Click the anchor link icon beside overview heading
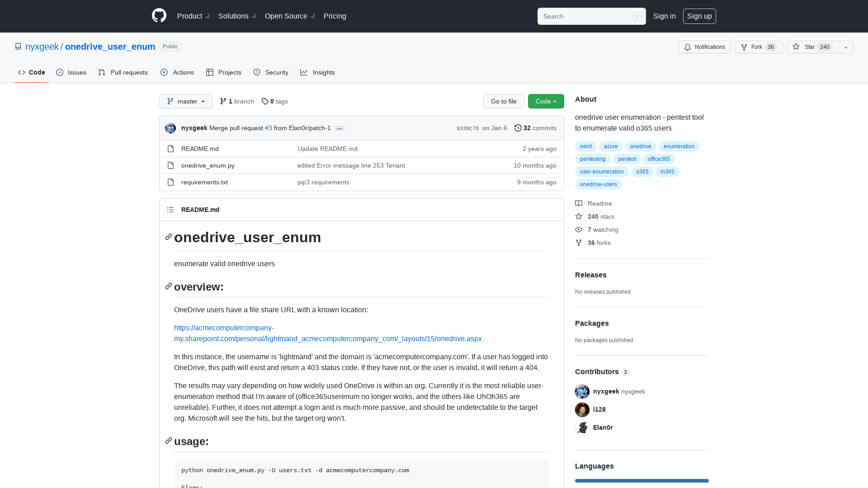868x488 pixels. 169,286
